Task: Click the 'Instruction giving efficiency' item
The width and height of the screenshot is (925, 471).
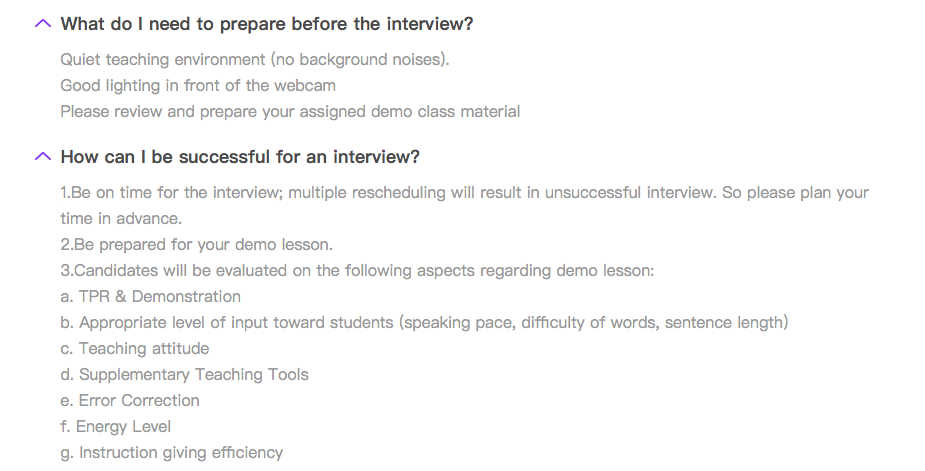Action: point(172,452)
